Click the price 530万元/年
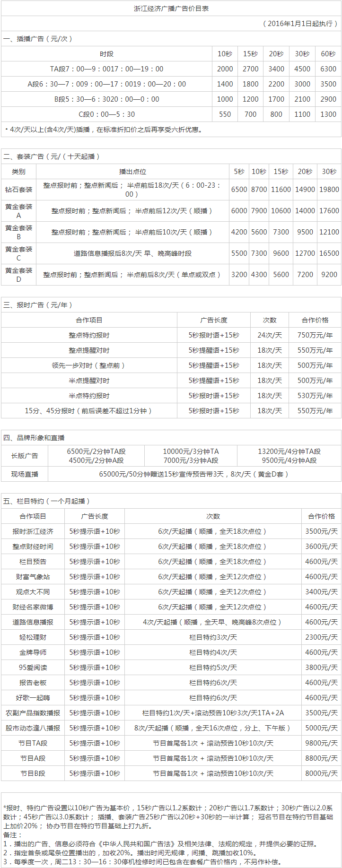Screen dimensions: 342x868 [315, 396]
